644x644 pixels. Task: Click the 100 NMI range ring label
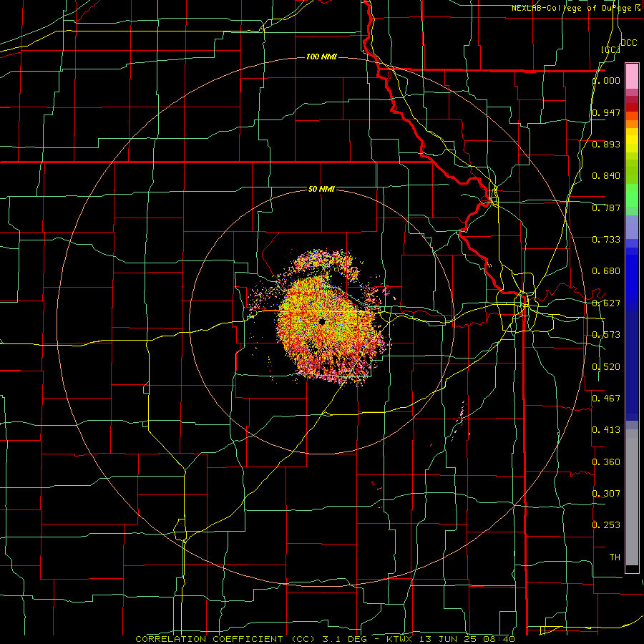pos(321,57)
